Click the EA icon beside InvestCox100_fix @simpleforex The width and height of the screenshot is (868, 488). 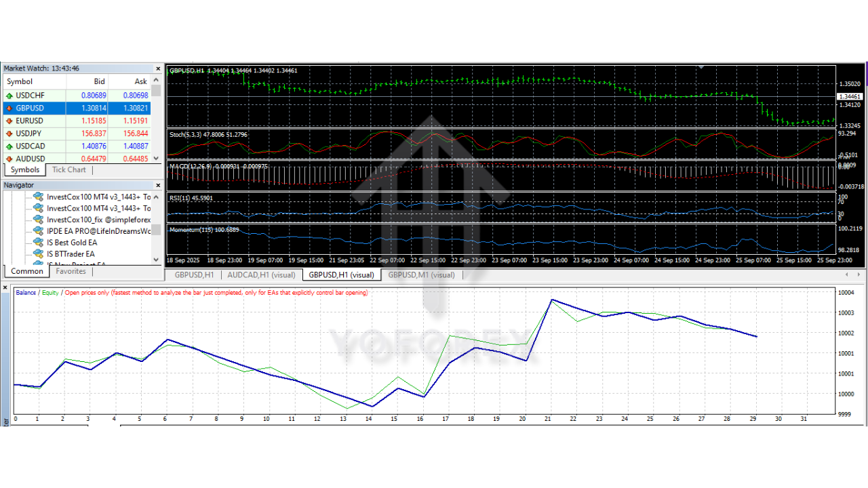pos(39,220)
